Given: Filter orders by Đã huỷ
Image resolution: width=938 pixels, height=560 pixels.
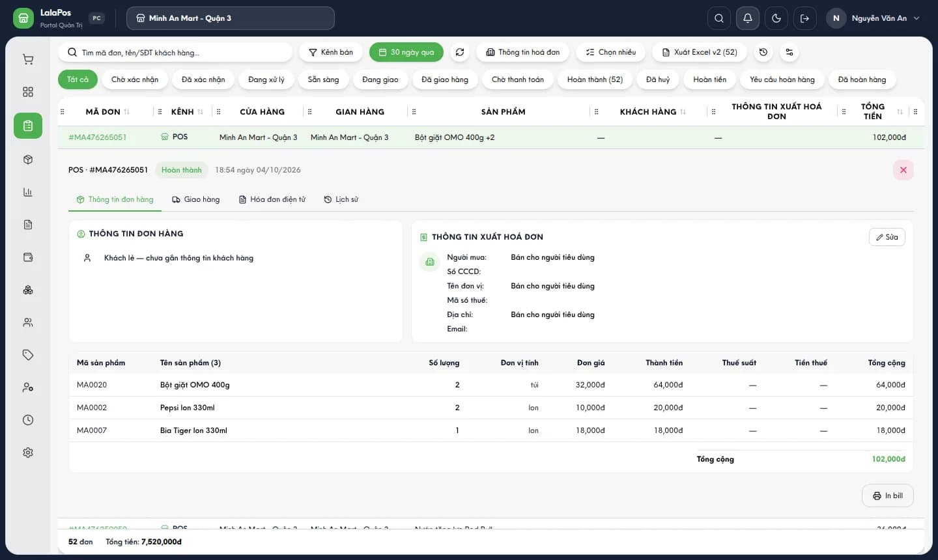Looking at the screenshot, I should pyautogui.click(x=658, y=79).
